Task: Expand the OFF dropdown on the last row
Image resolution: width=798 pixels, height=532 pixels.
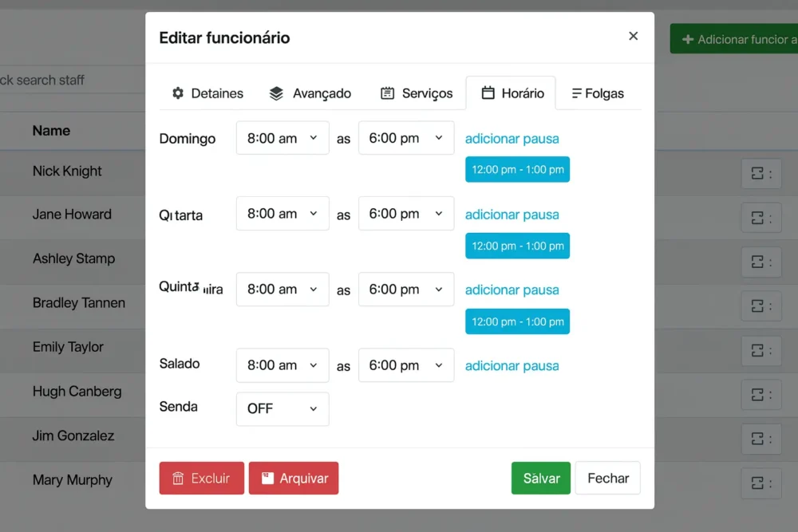Action: point(282,408)
